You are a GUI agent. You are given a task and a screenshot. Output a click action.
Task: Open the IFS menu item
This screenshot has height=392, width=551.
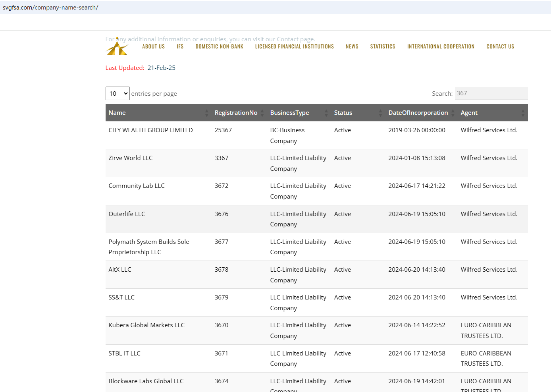[x=180, y=46]
